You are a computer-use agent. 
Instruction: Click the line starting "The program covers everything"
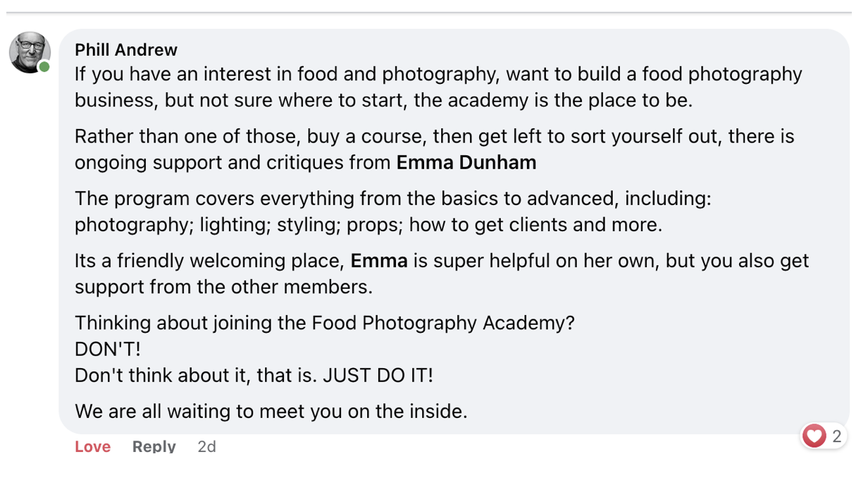pyautogui.click(x=392, y=199)
